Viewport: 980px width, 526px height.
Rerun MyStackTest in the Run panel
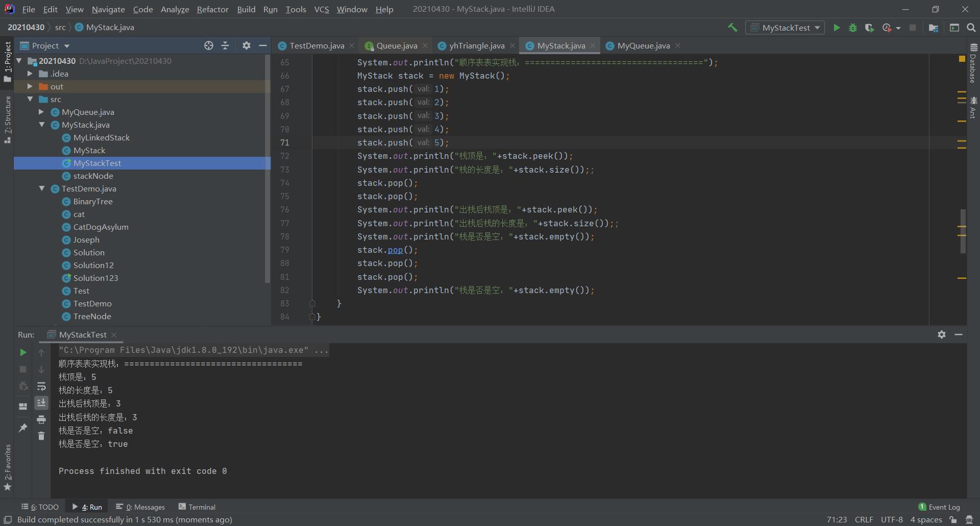coord(23,352)
